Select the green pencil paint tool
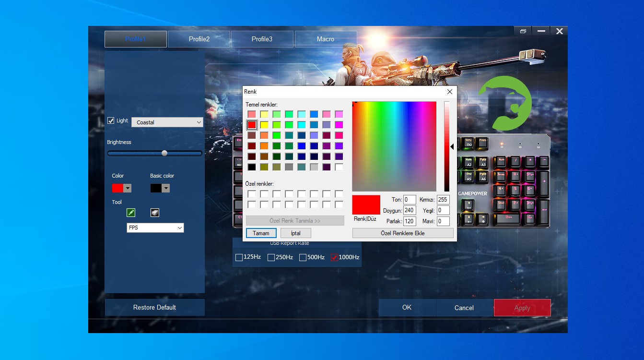 pos(131,213)
